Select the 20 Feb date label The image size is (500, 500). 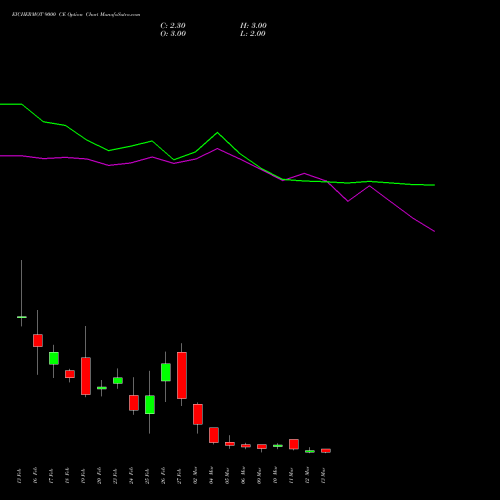(99, 475)
